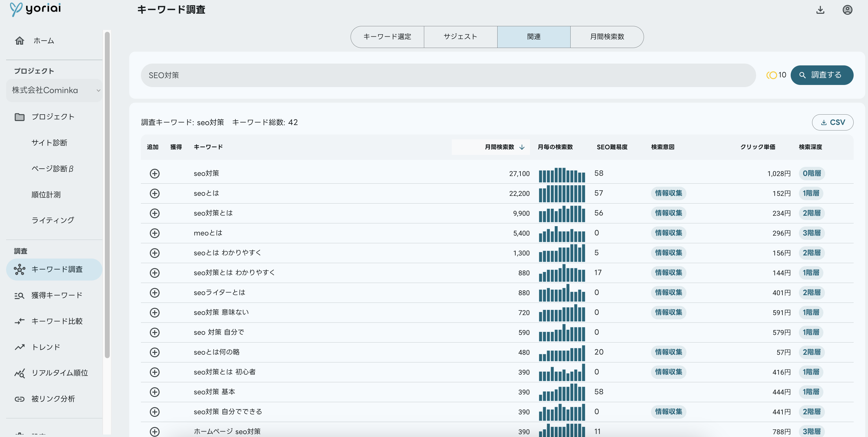This screenshot has width=868, height=437.
Task: Click keyword text seoとは何の略
Action: (216, 352)
